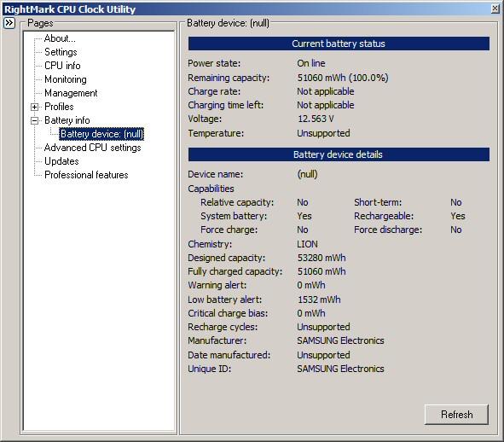This screenshot has height=442, width=504.
Task: Collapse pages panel with double-arrow icon
Action: tap(9, 23)
